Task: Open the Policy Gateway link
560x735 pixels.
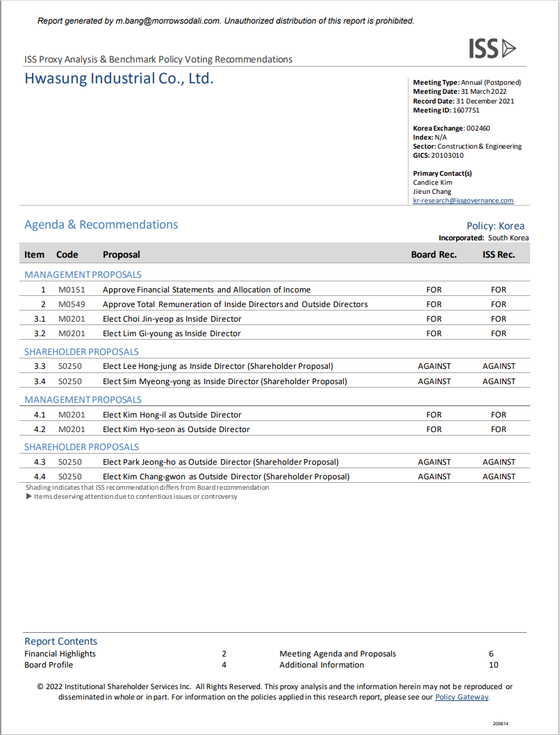Action: [x=462, y=697]
